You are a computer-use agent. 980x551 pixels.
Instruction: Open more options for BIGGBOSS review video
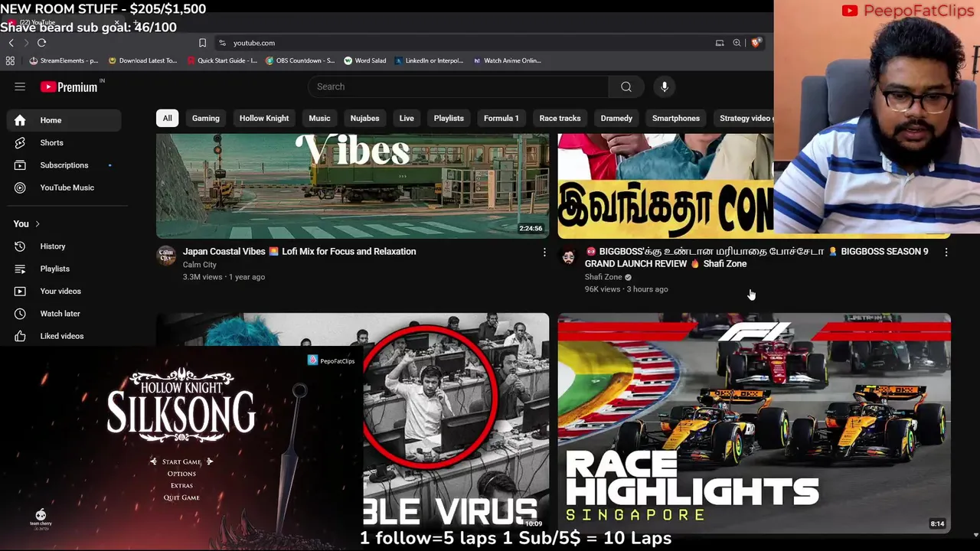click(946, 252)
